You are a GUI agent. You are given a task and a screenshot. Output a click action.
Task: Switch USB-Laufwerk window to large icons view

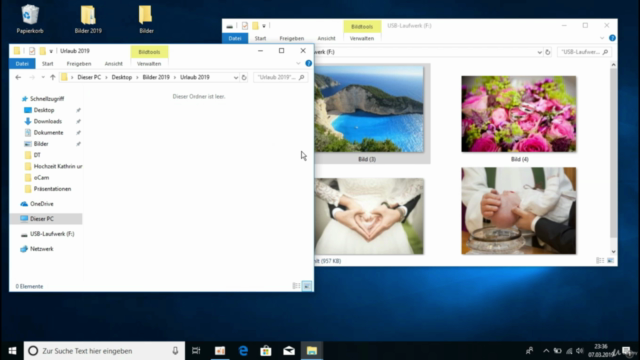click(611, 260)
